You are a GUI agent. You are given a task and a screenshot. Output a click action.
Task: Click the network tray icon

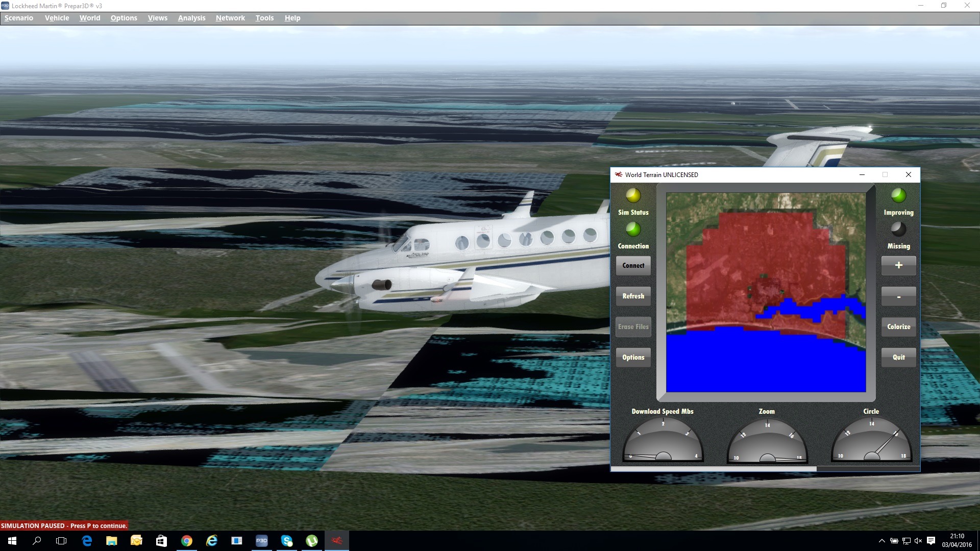click(x=906, y=541)
